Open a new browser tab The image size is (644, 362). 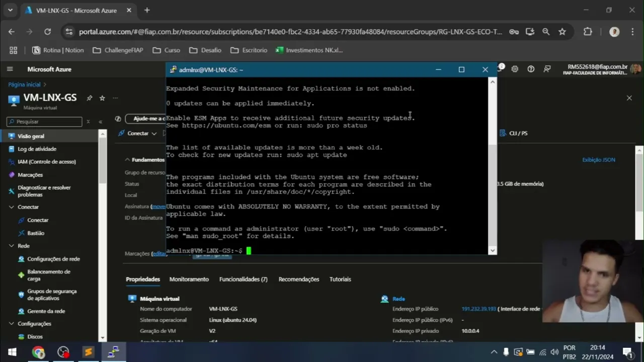tap(147, 10)
